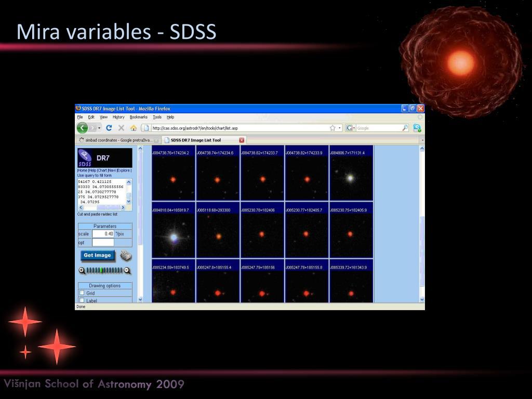Close the simbad coordinates tab

click(x=156, y=140)
